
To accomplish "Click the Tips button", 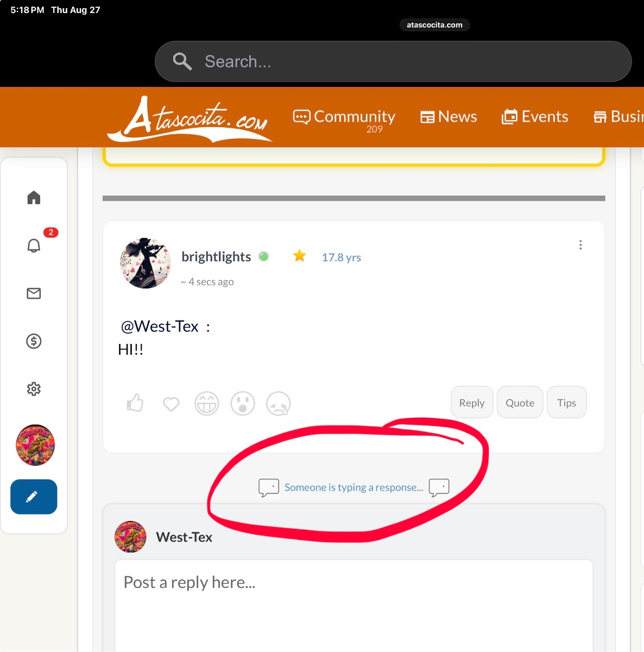I will pos(566,402).
